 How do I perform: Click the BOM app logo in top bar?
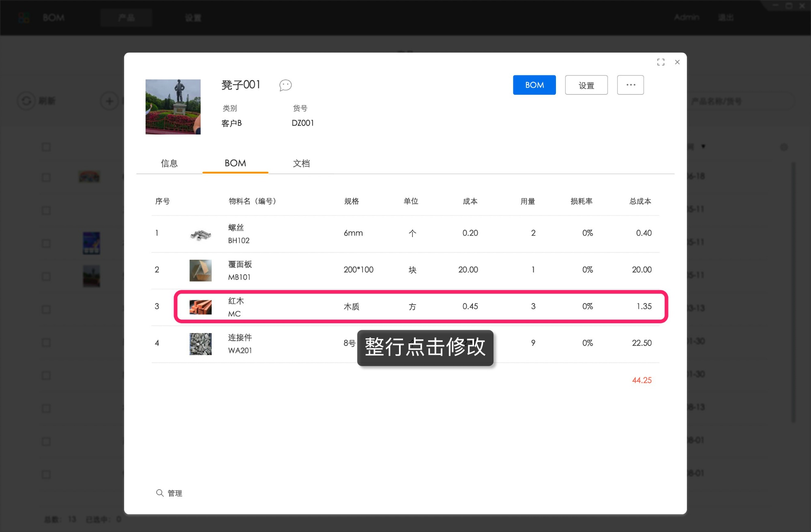24,18
